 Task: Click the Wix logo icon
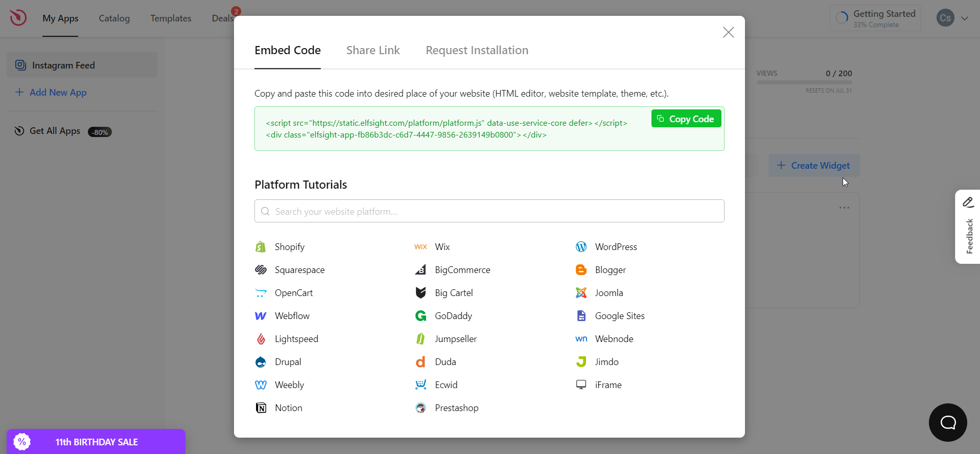tap(421, 247)
